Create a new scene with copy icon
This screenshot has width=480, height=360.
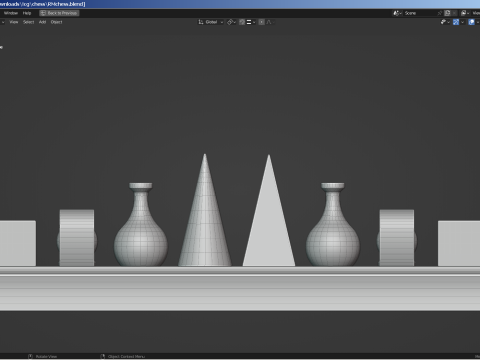click(x=447, y=13)
